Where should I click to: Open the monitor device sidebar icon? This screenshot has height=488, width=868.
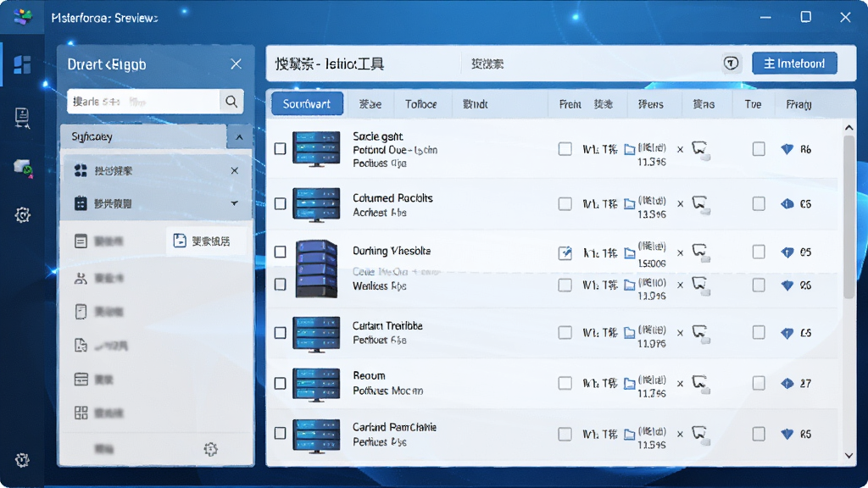click(23, 168)
